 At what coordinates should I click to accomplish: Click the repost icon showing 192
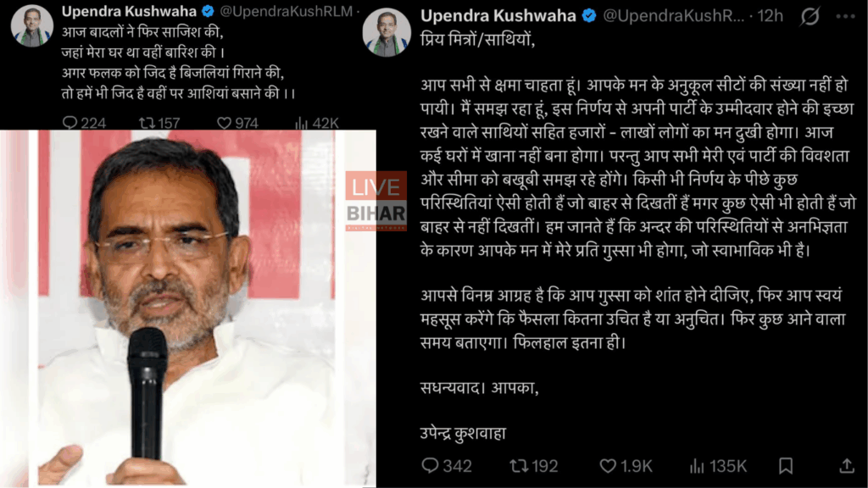click(x=519, y=466)
